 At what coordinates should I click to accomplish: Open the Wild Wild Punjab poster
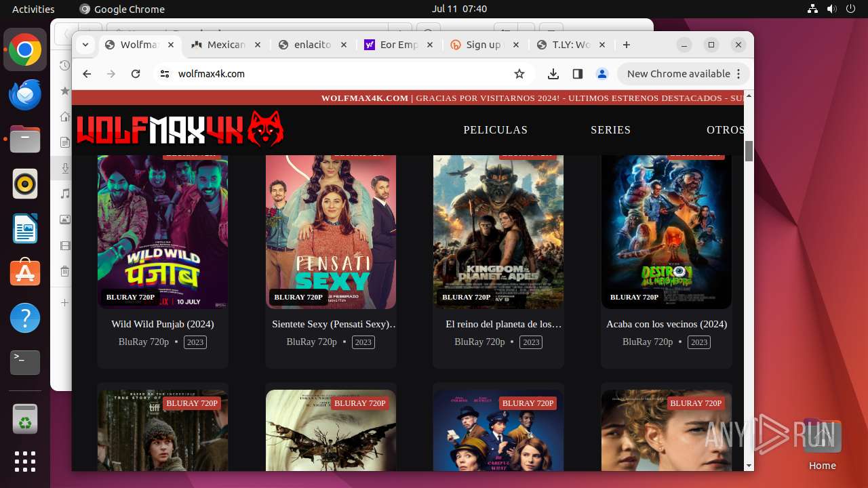163,232
